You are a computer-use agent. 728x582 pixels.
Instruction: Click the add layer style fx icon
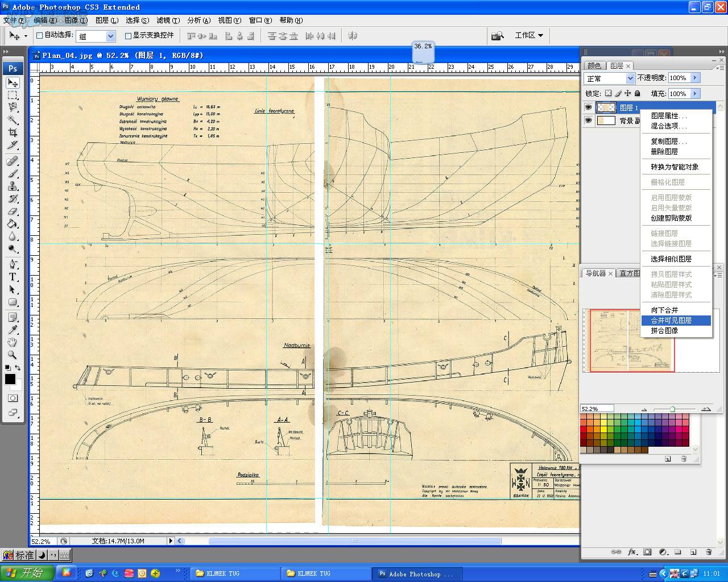[x=632, y=552]
